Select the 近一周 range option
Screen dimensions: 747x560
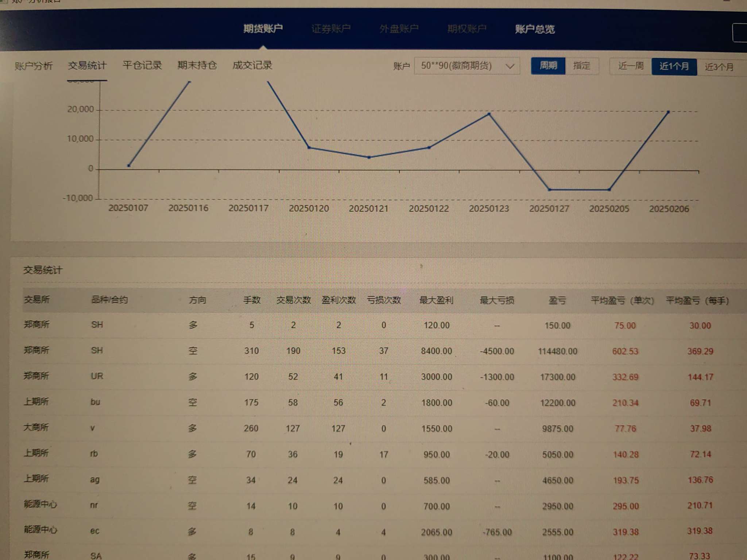click(x=631, y=66)
